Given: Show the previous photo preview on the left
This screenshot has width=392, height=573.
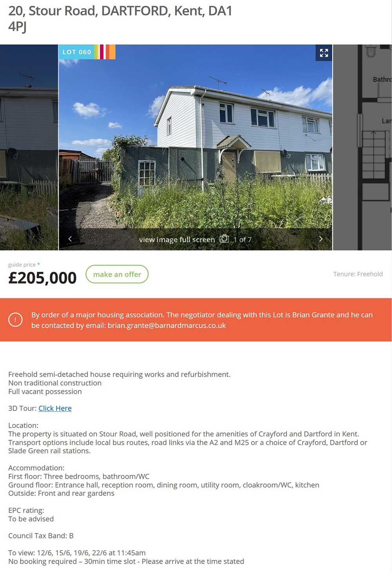Looking at the screenshot, I should point(29,147).
